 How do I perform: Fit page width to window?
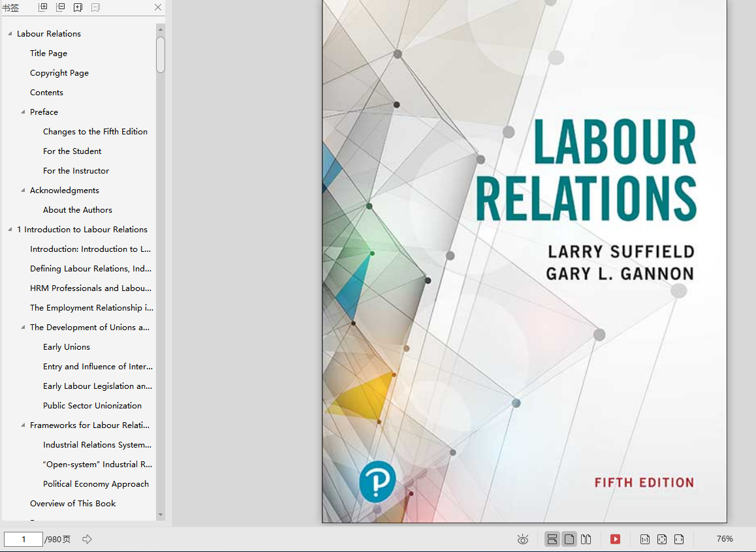pyautogui.click(x=679, y=539)
